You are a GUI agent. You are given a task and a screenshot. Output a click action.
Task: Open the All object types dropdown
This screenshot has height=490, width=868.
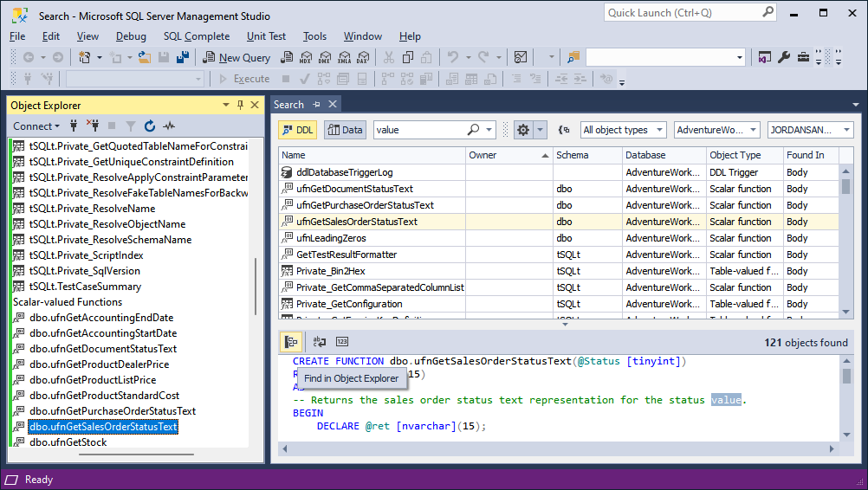click(x=623, y=130)
